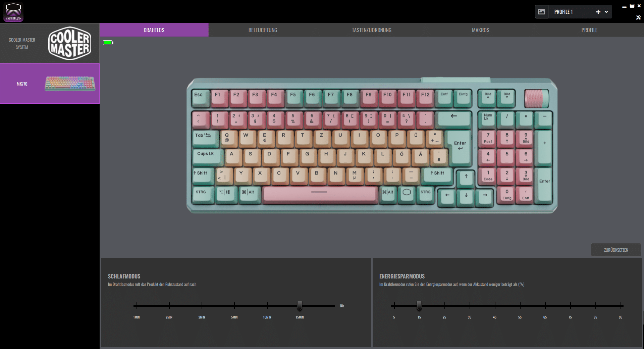Add a new profile with plus icon
This screenshot has width=644, height=349.
coord(598,12)
